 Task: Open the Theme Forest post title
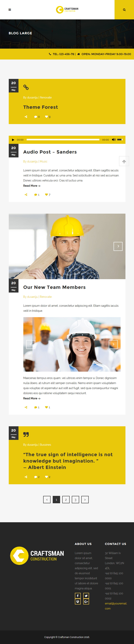40,107
